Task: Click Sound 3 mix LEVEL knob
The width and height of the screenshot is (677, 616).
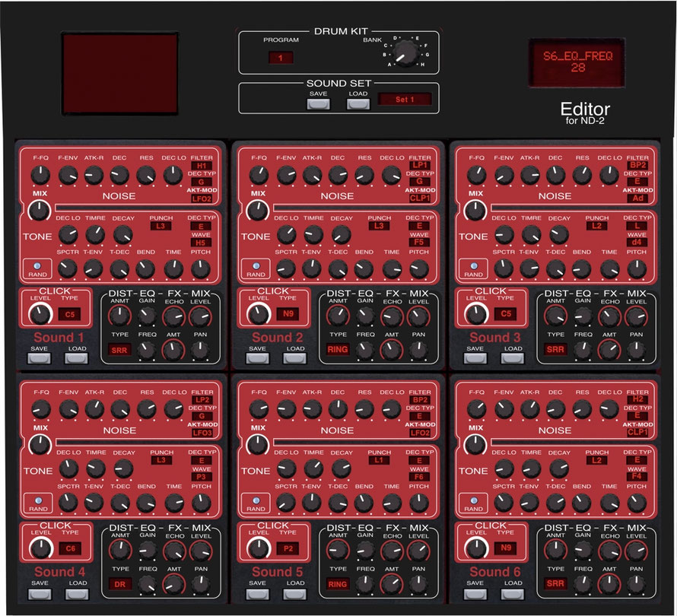Action: (637, 317)
